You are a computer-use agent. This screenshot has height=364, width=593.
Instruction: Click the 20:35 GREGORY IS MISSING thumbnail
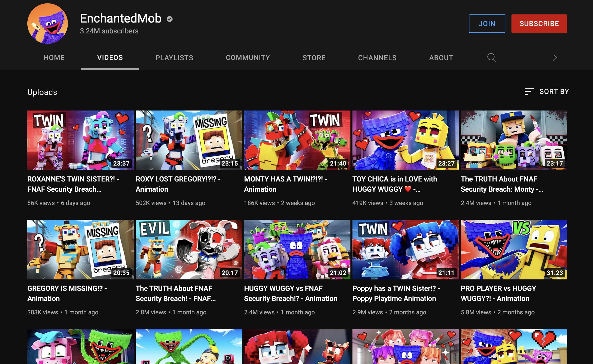(x=80, y=249)
